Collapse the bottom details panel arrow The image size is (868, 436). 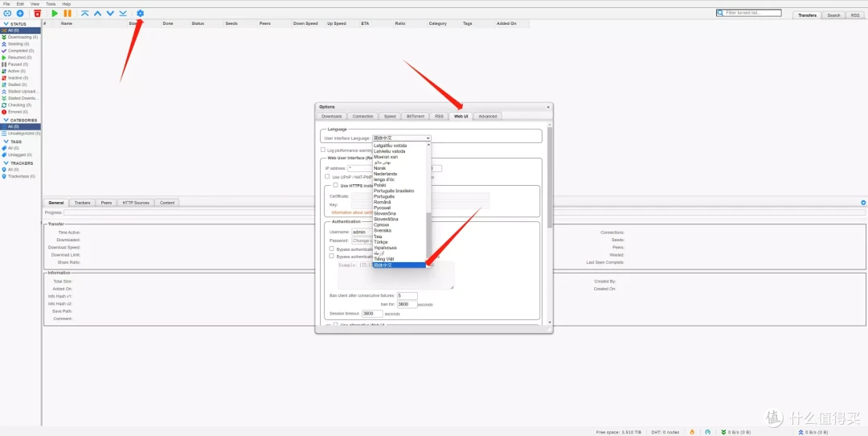[x=863, y=203]
